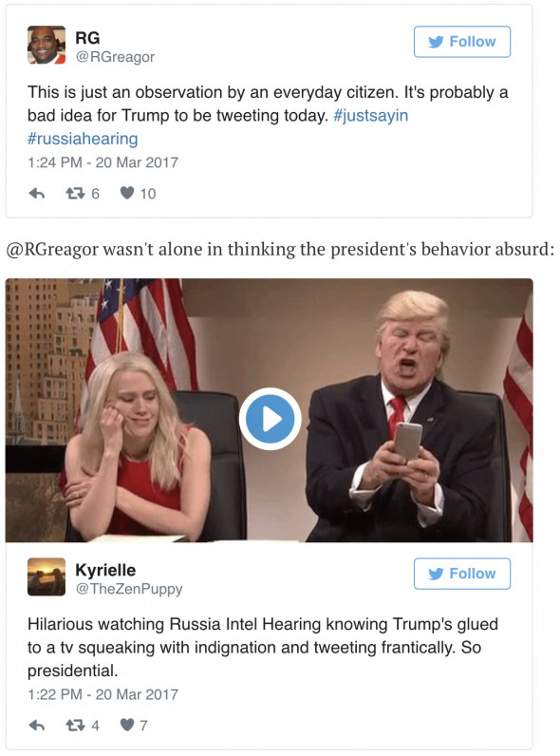Retweet RG's tweet with 6 retweets
The width and height of the screenshot is (560, 756).
pos(75,194)
